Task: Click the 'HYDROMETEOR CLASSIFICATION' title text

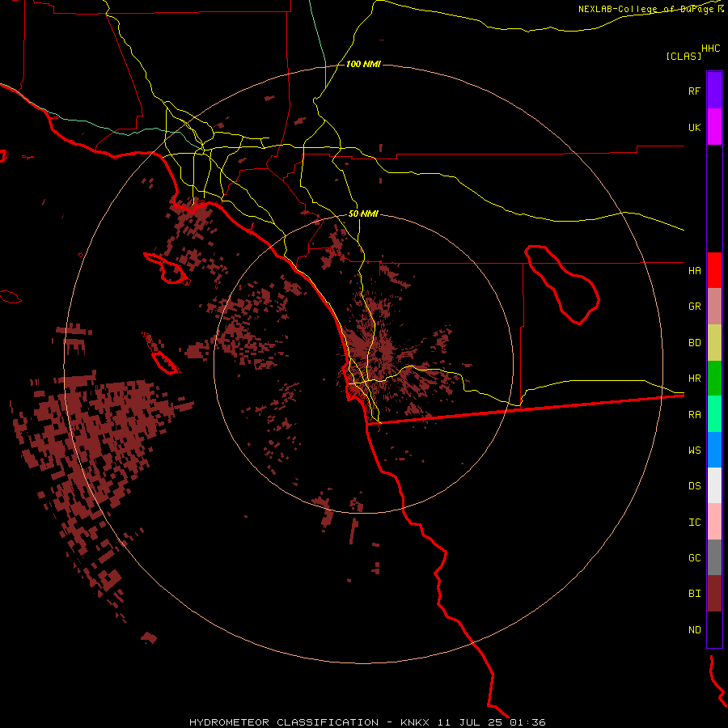Action: point(284,722)
